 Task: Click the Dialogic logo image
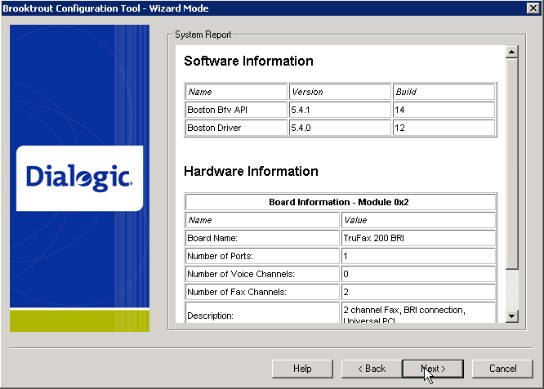tap(79, 178)
